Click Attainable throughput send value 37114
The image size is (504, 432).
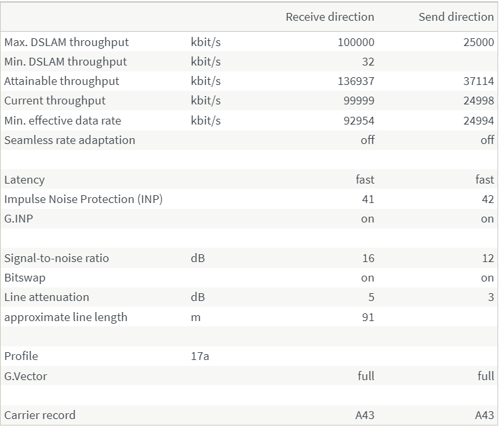(x=479, y=81)
